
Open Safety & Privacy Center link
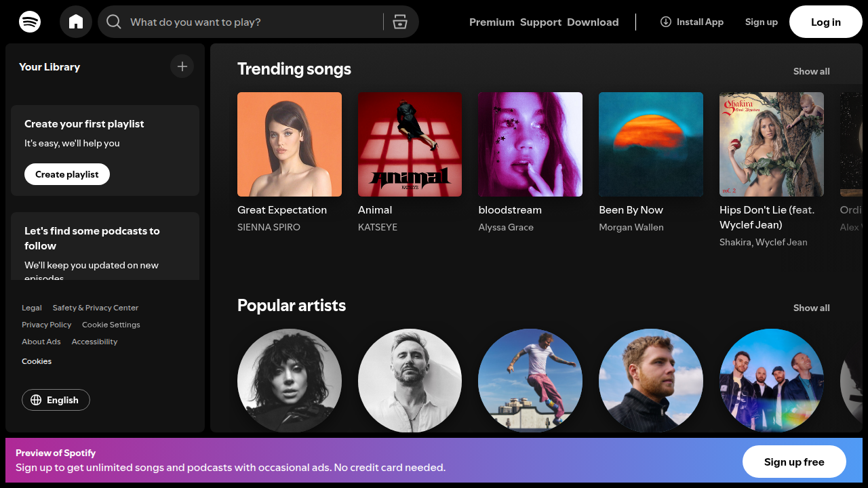pyautogui.click(x=96, y=308)
